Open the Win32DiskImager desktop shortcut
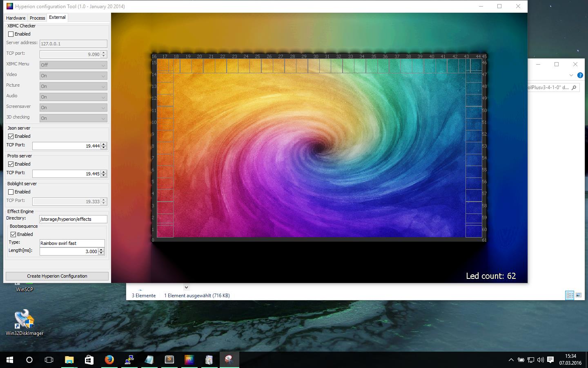This screenshot has height=368, width=588. [x=24, y=322]
